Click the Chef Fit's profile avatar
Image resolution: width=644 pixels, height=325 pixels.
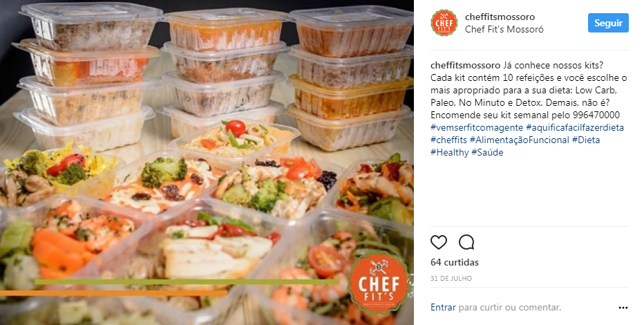point(444,23)
